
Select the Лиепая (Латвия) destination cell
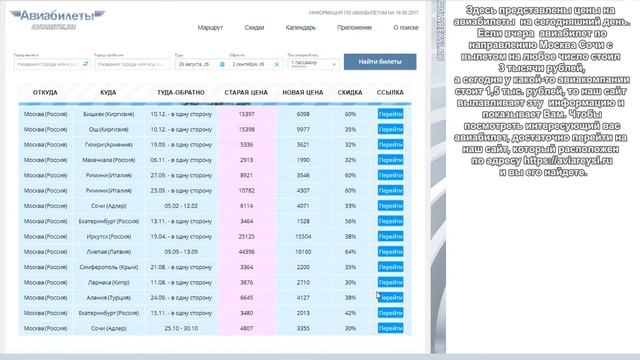tap(109, 252)
